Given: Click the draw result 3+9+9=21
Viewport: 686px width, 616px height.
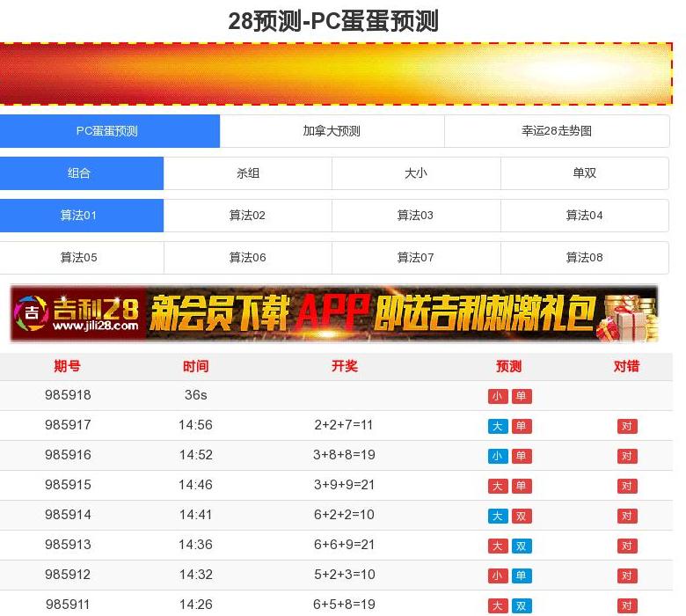Looking at the screenshot, I should (344, 485).
